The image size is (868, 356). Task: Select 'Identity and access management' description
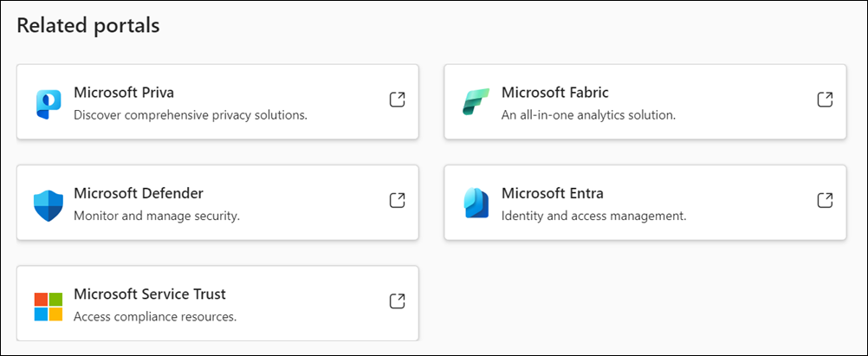(x=593, y=216)
